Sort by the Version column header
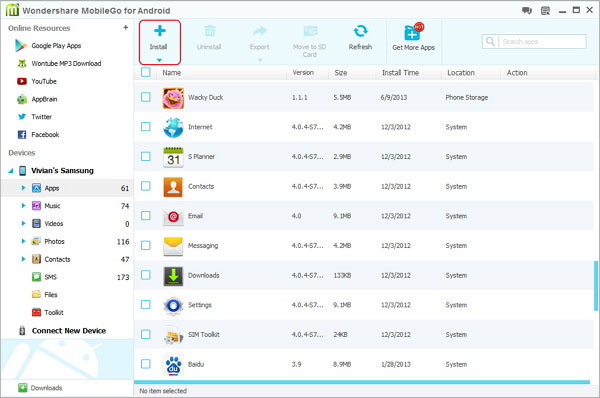The image size is (600, 398). [x=303, y=73]
